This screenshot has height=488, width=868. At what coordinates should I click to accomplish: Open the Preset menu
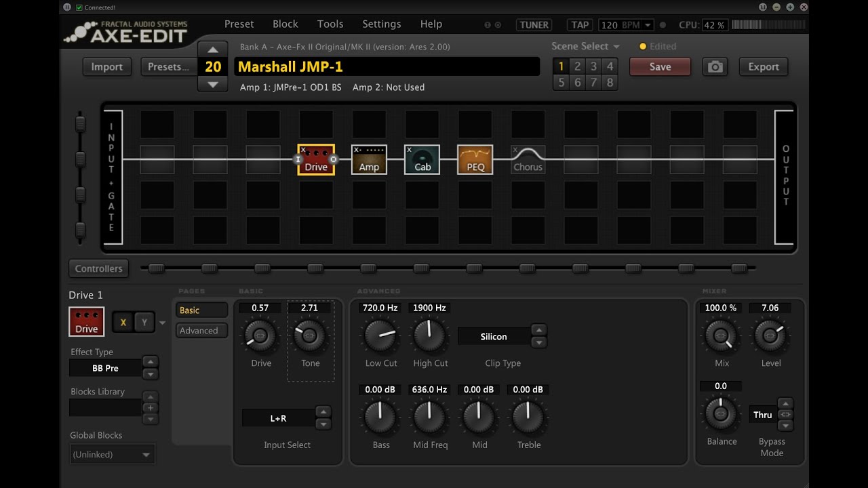239,24
